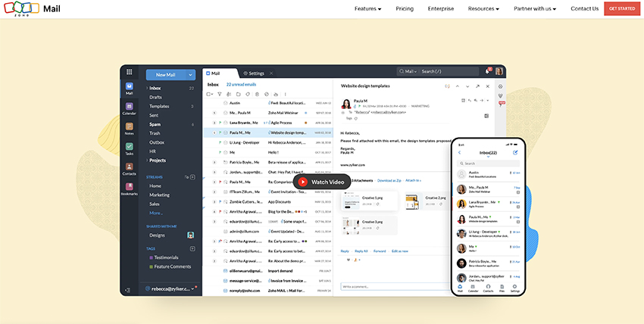Open more reply options dropdown beside Paula M
The height and width of the screenshot is (324, 644).
coord(487,100)
